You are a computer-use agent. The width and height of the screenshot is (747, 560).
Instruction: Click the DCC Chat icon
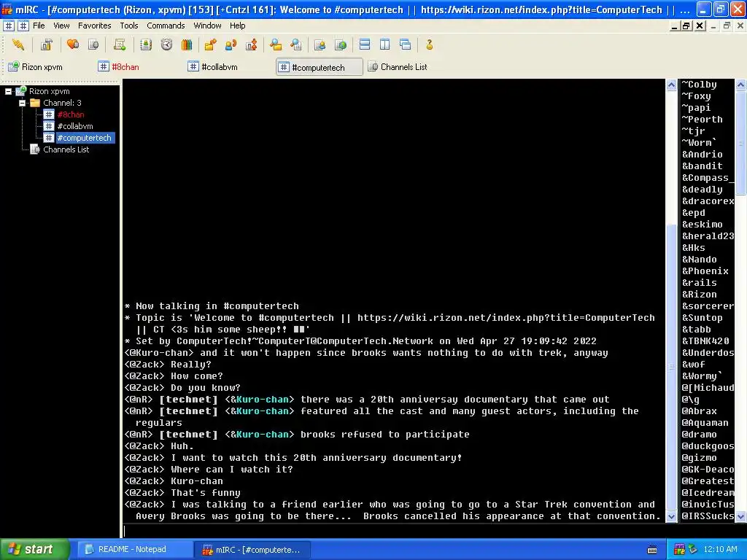[231, 44]
